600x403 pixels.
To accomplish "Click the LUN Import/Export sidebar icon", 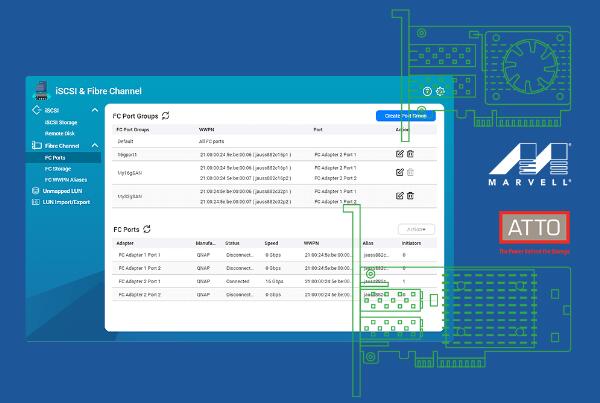I will coord(36,202).
